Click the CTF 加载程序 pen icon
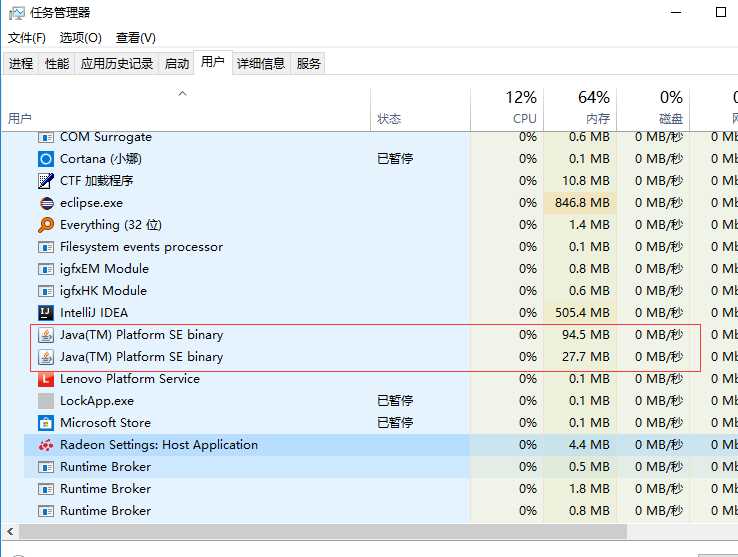738x557 pixels. click(46, 181)
